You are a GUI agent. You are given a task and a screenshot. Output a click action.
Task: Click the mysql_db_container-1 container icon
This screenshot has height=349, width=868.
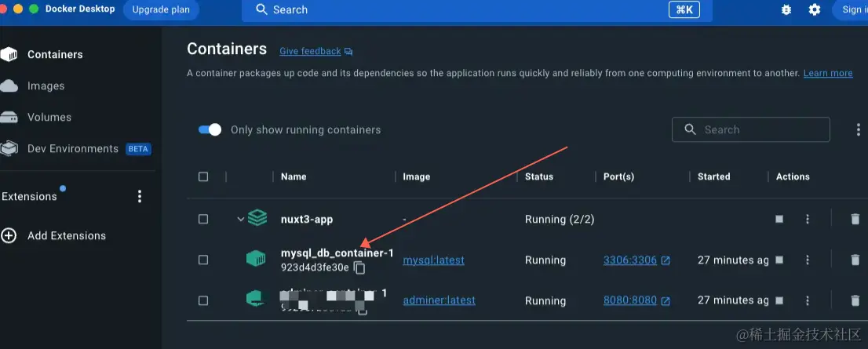click(x=256, y=258)
